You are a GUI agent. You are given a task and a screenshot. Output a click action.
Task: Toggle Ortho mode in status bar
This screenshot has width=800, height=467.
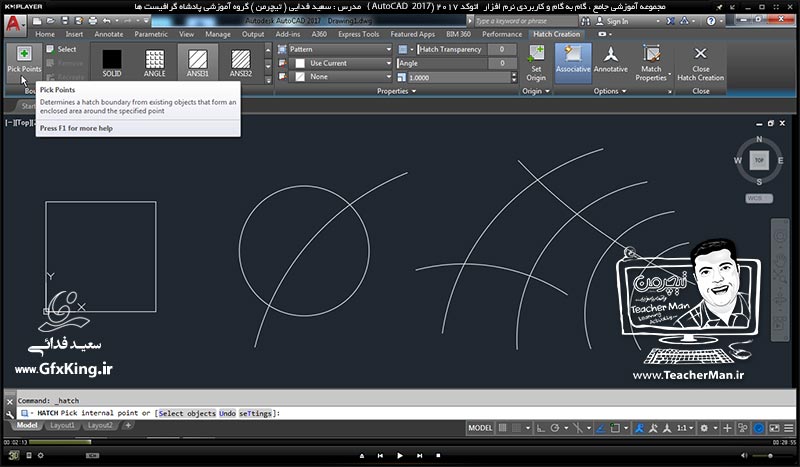click(540, 428)
